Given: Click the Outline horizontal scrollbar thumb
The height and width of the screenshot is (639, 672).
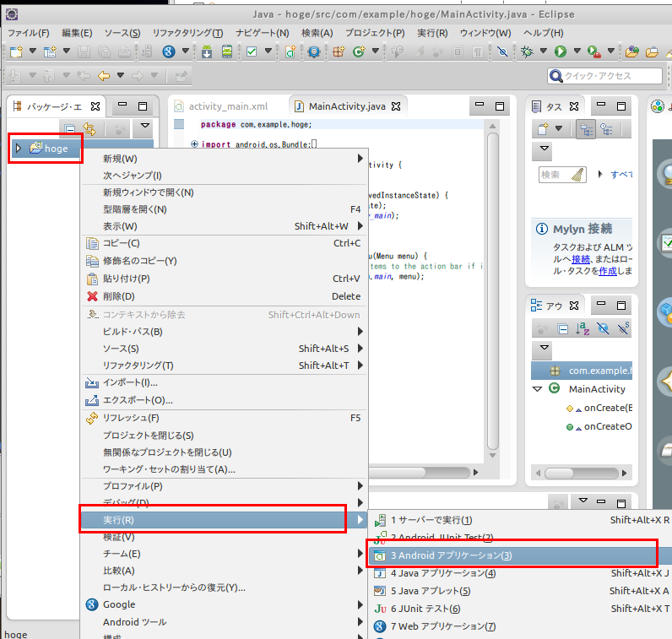Looking at the screenshot, I should tap(558, 474).
